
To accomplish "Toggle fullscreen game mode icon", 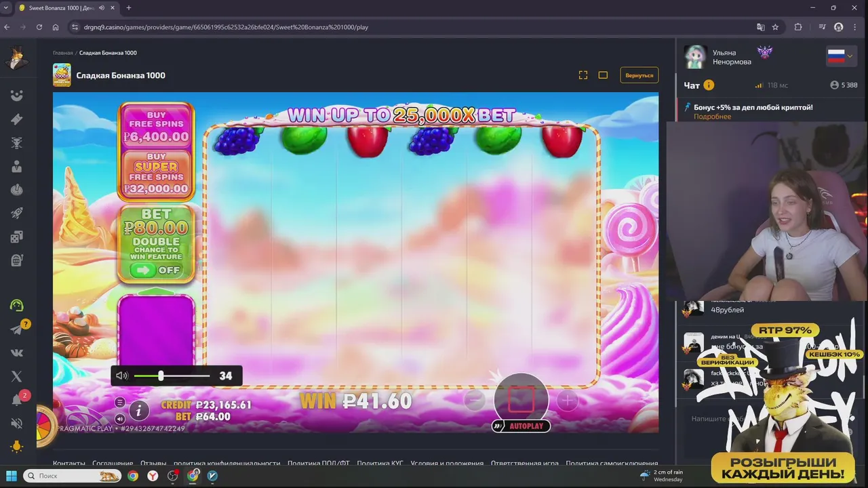I will coord(583,75).
